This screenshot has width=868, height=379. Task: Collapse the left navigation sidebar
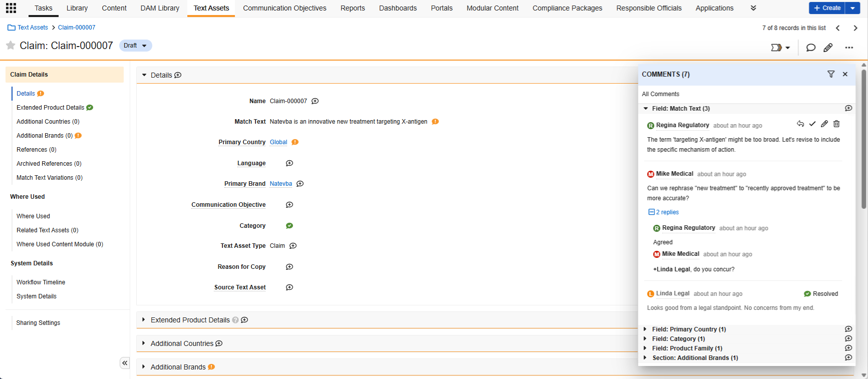click(x=125, y=363)
